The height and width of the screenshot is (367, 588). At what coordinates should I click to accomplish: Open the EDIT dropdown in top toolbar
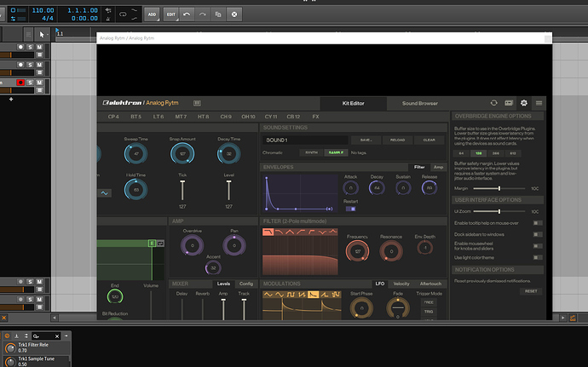(171, 14)
